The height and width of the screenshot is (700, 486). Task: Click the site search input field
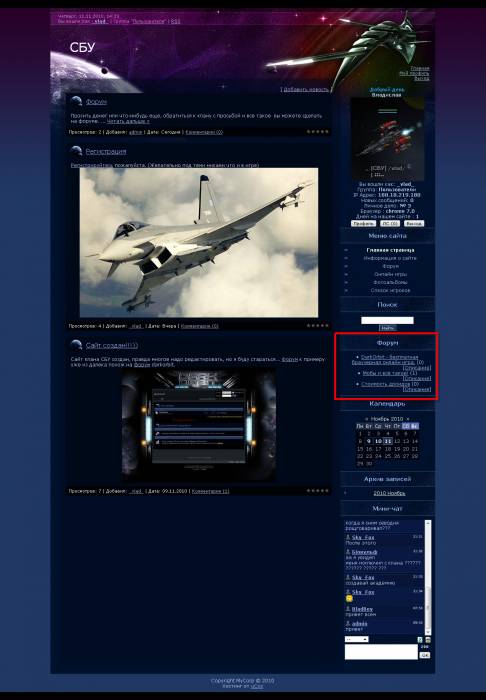387,320
